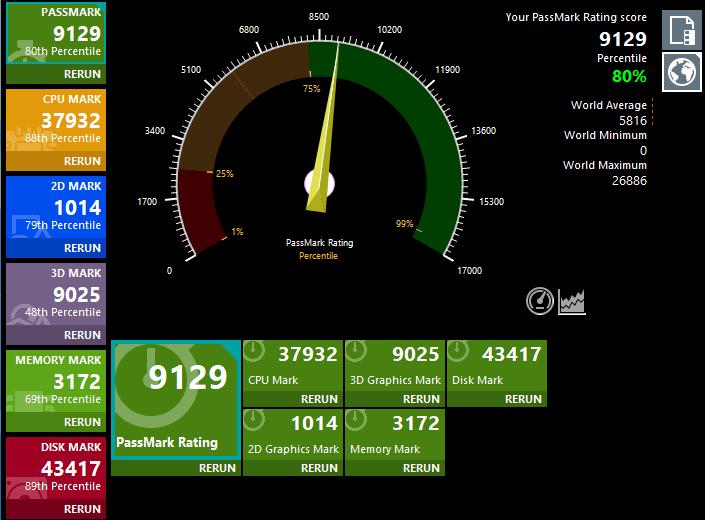705x520 pixels.
Task: Rerun the Disk Mark test in the sidebar
Action: click(82, 509)
